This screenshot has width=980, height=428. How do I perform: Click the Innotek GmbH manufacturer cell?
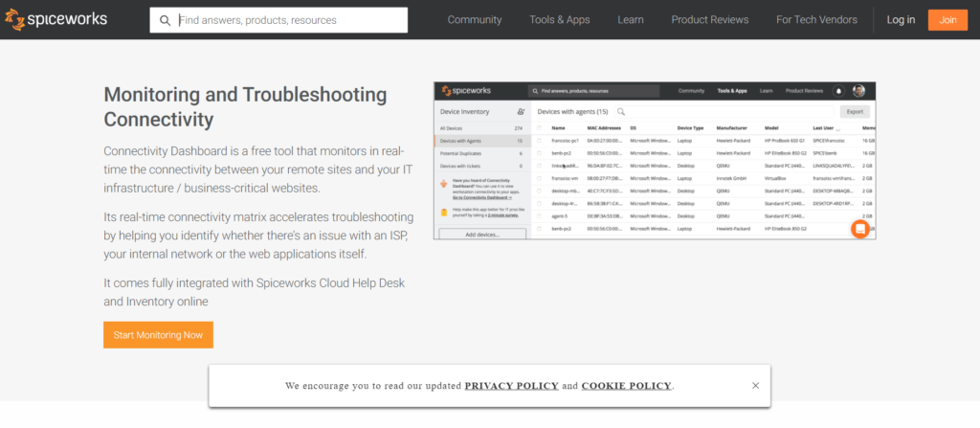point(732,178)
